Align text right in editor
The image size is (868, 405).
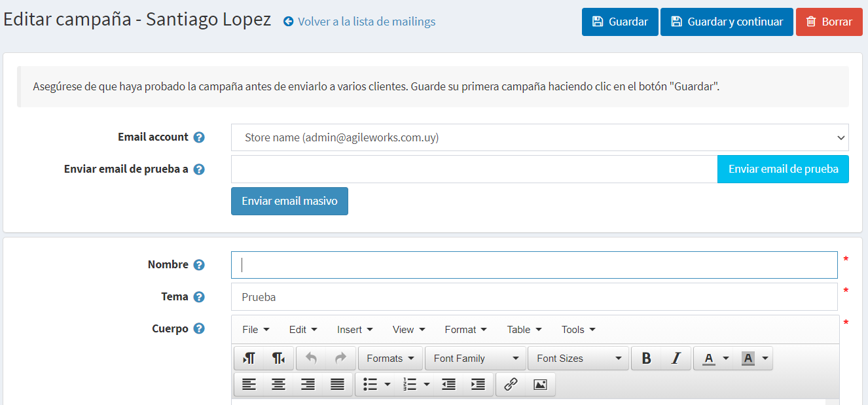308,385
